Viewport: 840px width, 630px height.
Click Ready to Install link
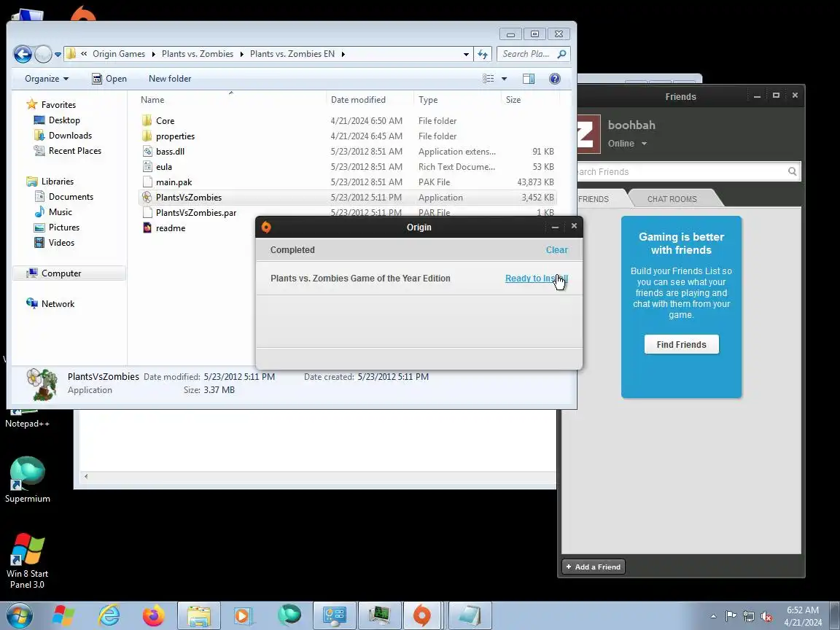click(536, 279)
